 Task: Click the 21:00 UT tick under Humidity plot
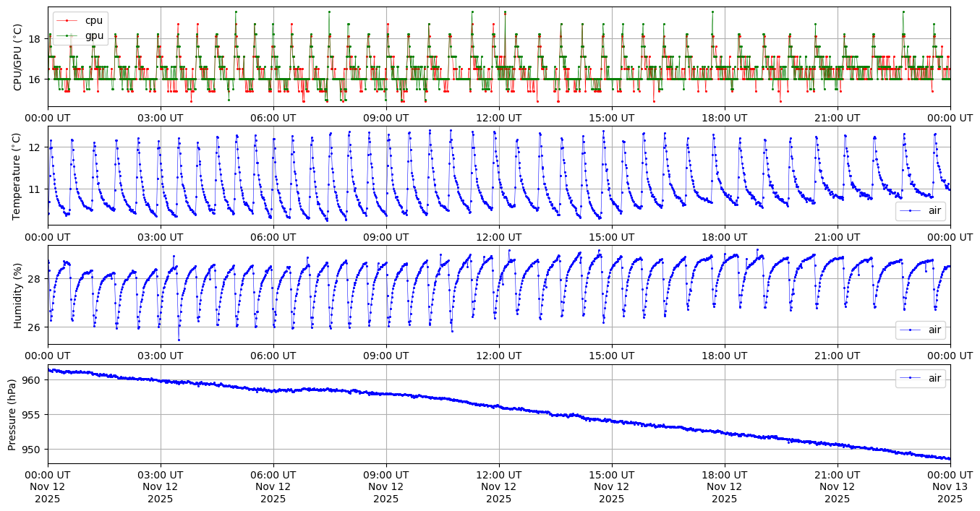pyautogui.click(x=838, y=356)
